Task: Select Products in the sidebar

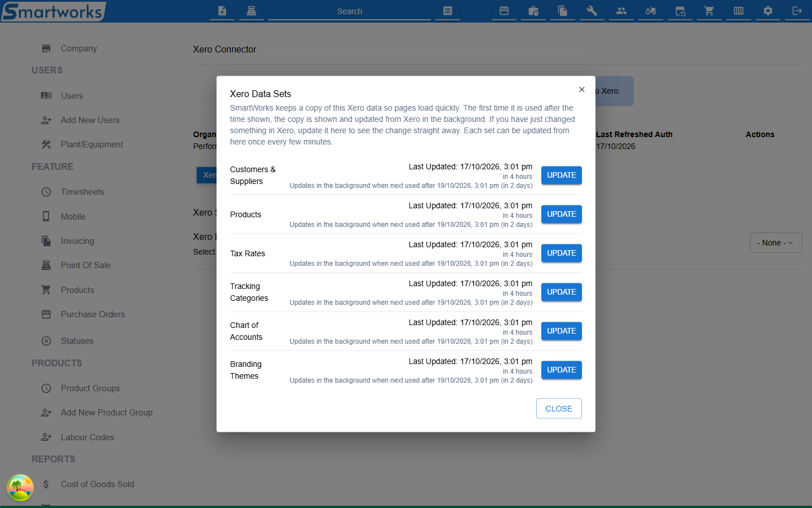Action: (x=77, y=290)
